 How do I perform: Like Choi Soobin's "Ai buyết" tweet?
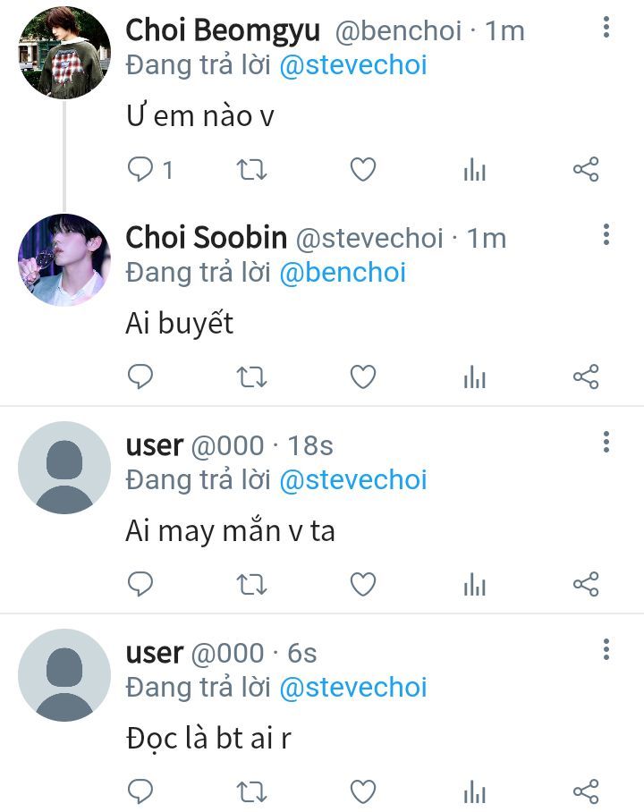pyautogui.click(x=363, y=376)
